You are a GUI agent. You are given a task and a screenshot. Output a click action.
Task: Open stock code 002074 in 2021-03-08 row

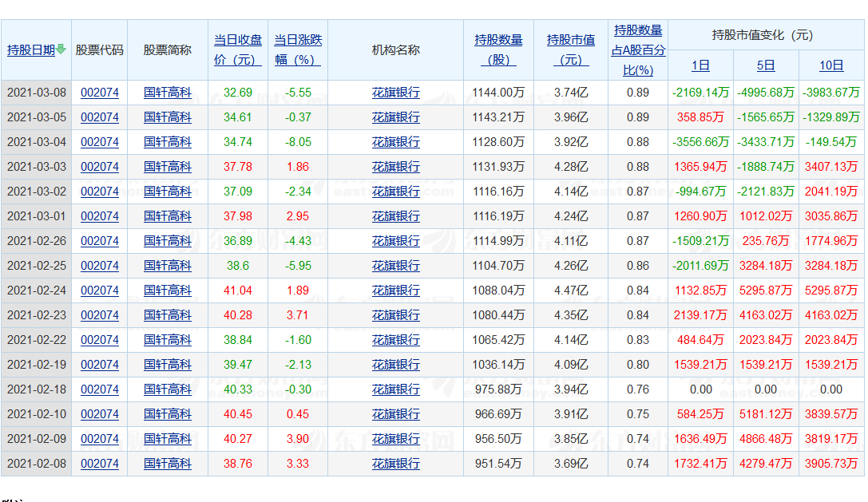(100, 93)
